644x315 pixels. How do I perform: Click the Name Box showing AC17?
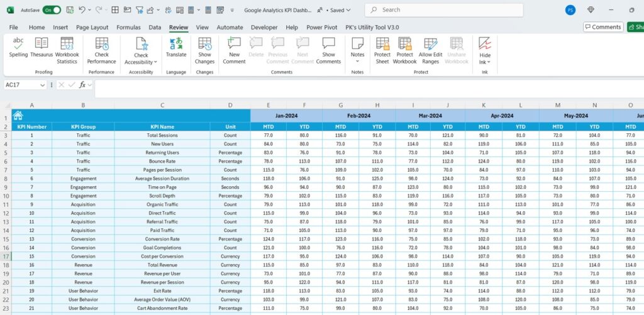point(22,85)
